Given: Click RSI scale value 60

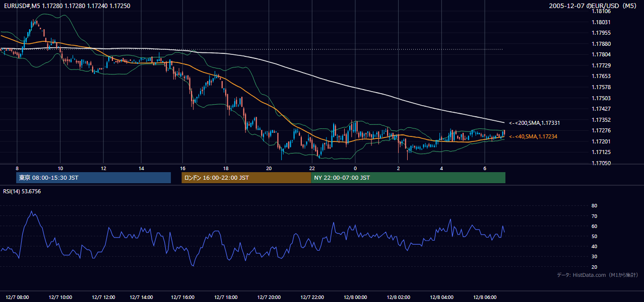Looking at the screenshot, I should coord(594,226).
